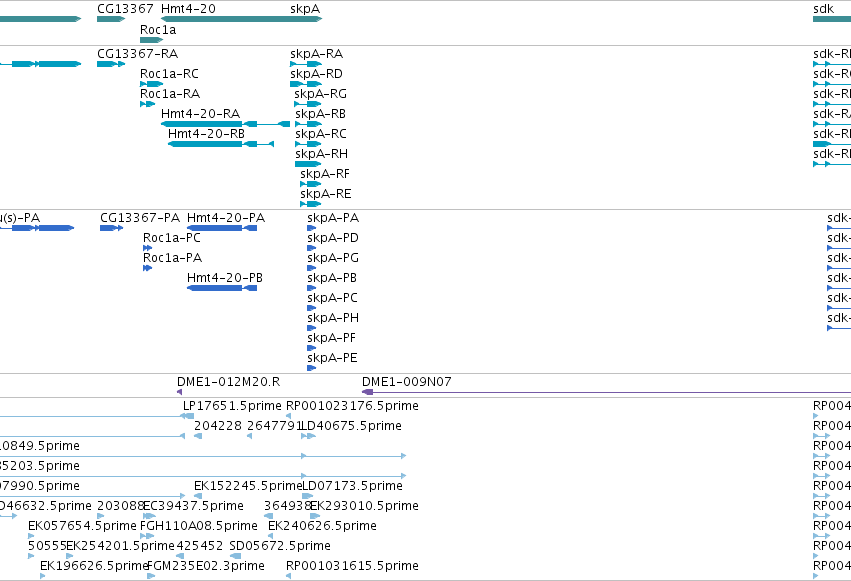Click protein skpA-PE
851x581 pixels.
pyautogui.click(x=332, y=359)
